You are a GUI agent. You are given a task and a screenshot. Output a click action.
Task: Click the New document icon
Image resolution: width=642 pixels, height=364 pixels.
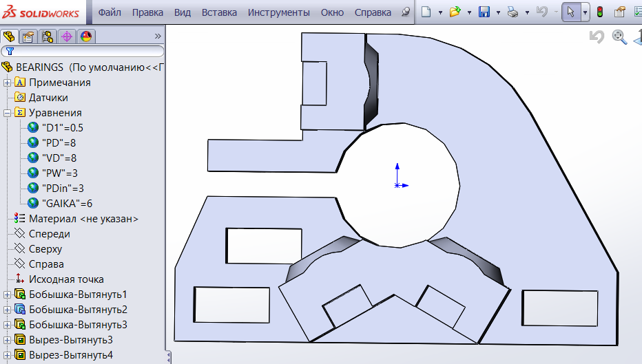[426, 12]
